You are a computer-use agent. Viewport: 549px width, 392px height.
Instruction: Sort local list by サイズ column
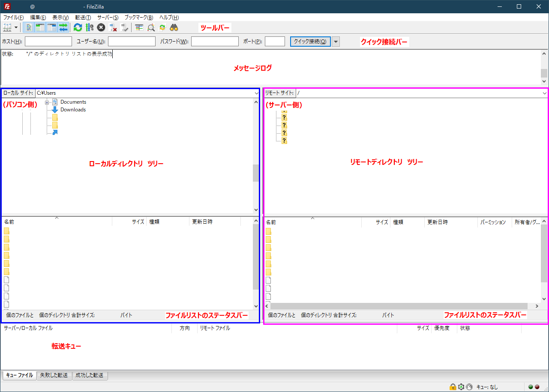click(129, 222)
